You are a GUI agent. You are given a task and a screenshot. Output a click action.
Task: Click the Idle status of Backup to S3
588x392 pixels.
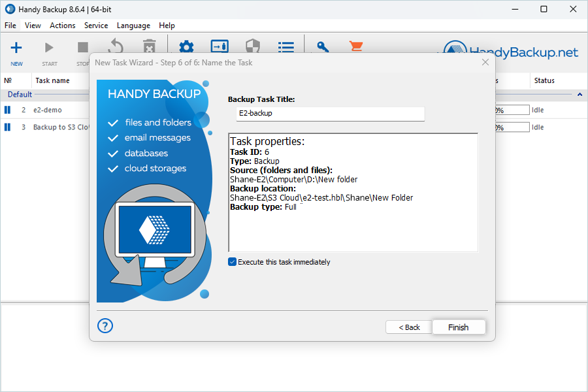pyautogui.click(x=538, y=127)
